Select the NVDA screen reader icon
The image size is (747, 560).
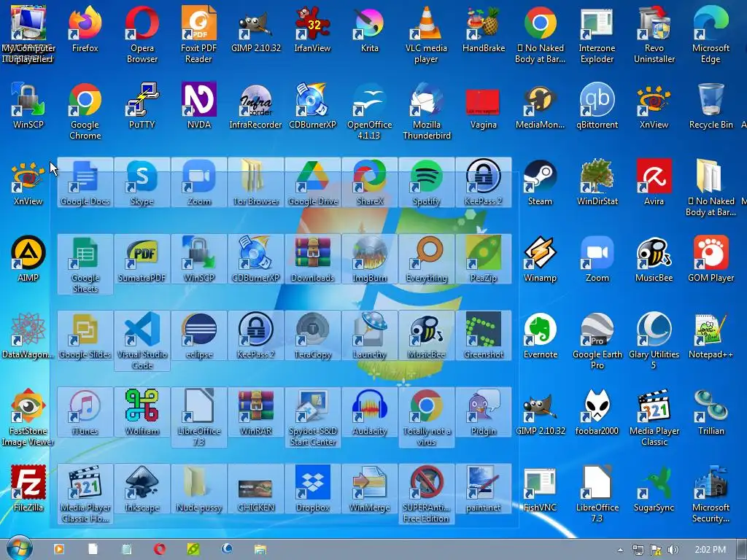[x=198, y=106]
